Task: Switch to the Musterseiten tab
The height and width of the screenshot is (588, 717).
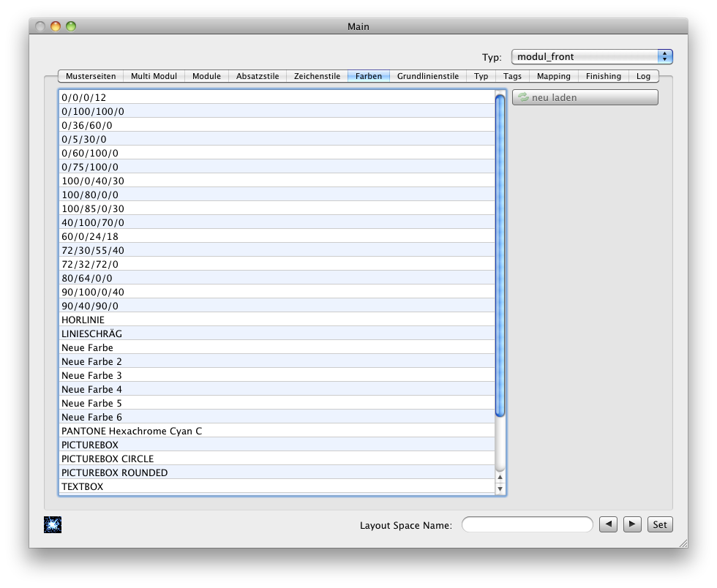Action: 91,76
